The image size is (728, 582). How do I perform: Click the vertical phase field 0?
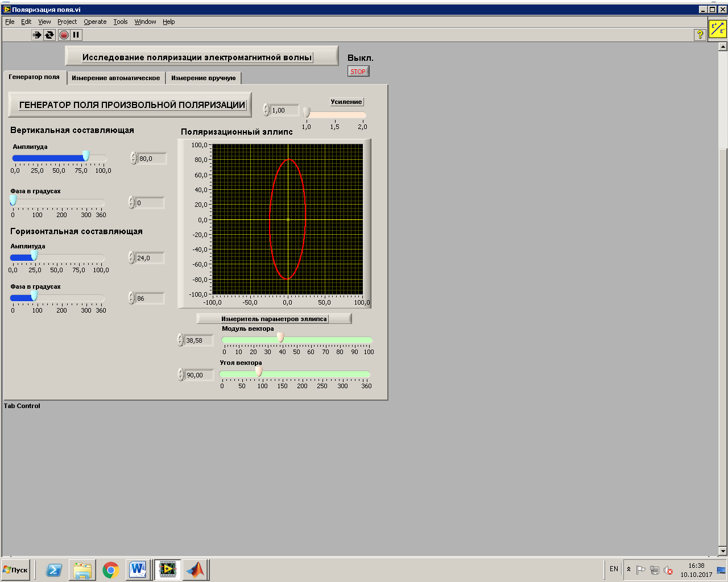150,203
